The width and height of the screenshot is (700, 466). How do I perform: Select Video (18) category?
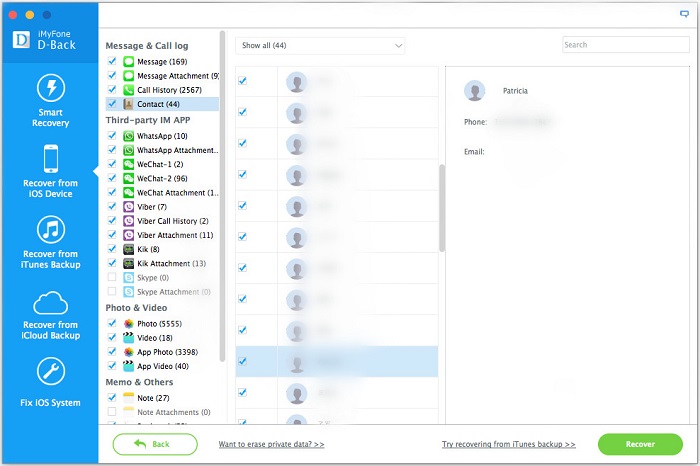154,338
